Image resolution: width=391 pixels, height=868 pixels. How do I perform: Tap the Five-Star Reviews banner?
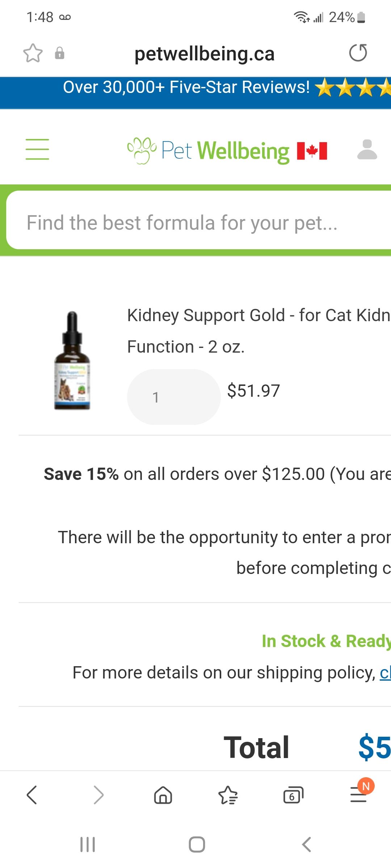click(195, 88)
